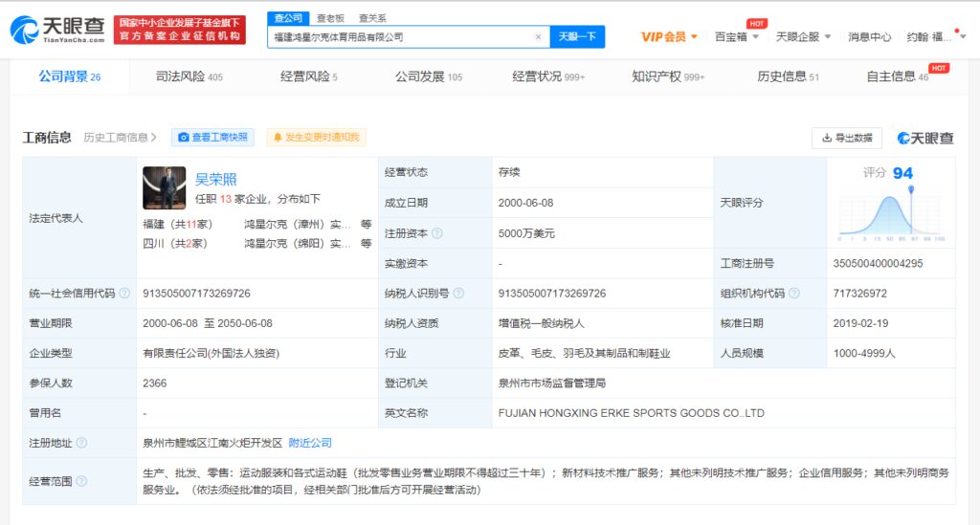Select the 查关系 search tab
980x525 pixels.
tap(372, 18)
